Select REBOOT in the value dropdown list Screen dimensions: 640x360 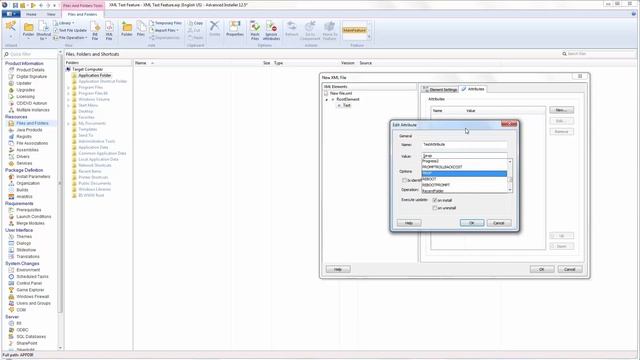pos(464,179)
